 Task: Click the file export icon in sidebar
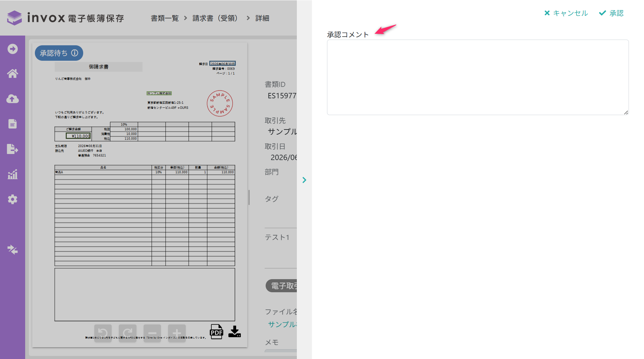(x=12, y=149)
